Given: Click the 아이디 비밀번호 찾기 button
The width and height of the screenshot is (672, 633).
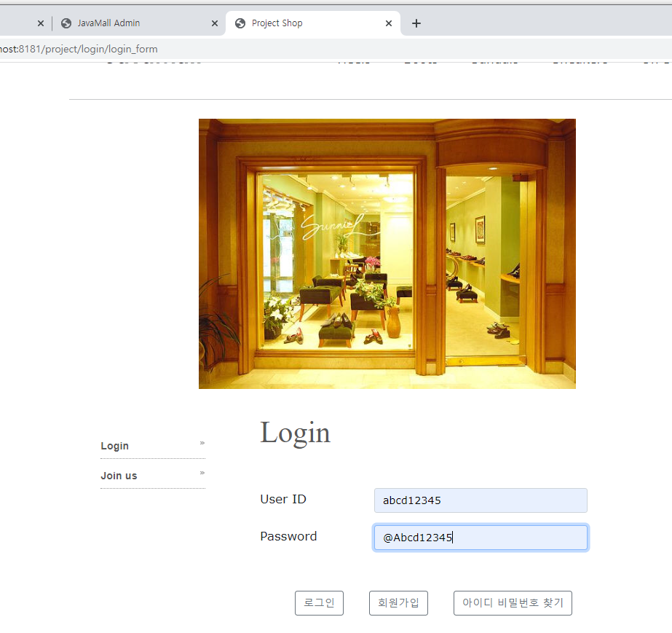Looking at the screenshot, I should [513, 602].
